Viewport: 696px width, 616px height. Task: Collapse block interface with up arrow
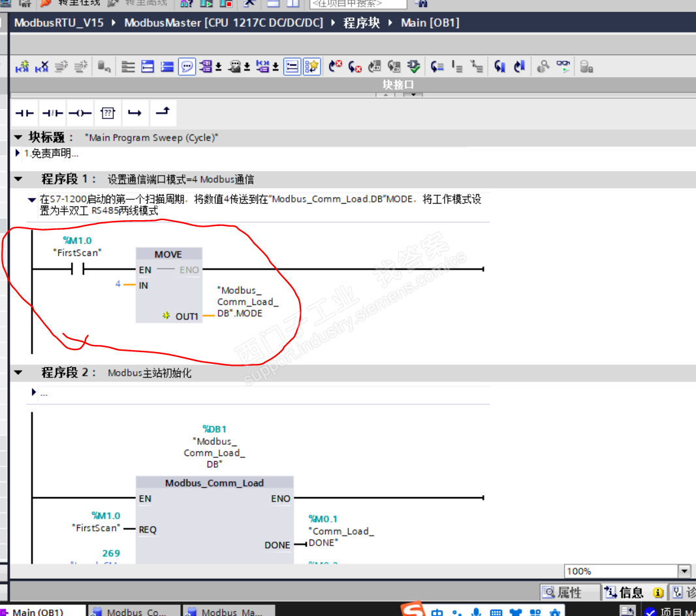(385, 95)
